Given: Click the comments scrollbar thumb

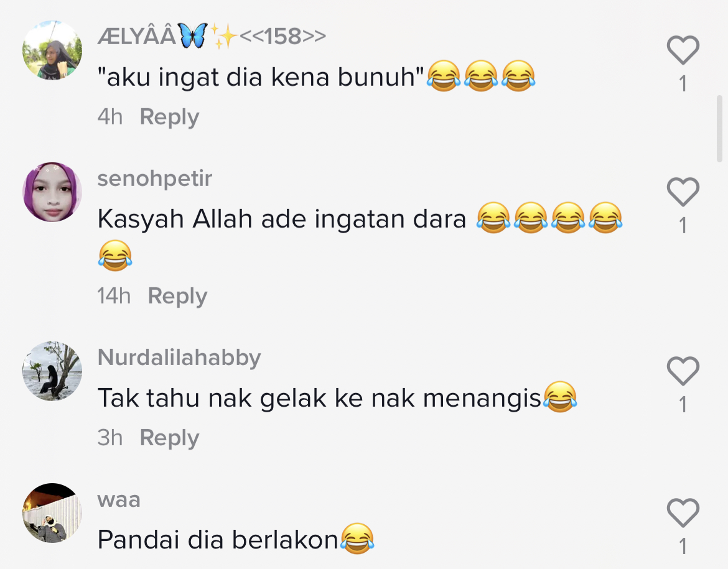Looking at the screenshot, I should coord(720,129).
